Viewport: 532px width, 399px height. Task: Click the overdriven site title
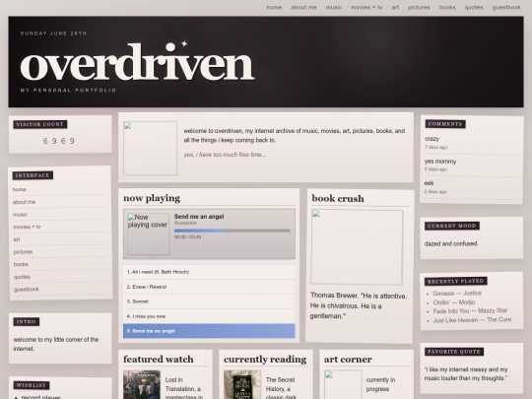[137, 62]
